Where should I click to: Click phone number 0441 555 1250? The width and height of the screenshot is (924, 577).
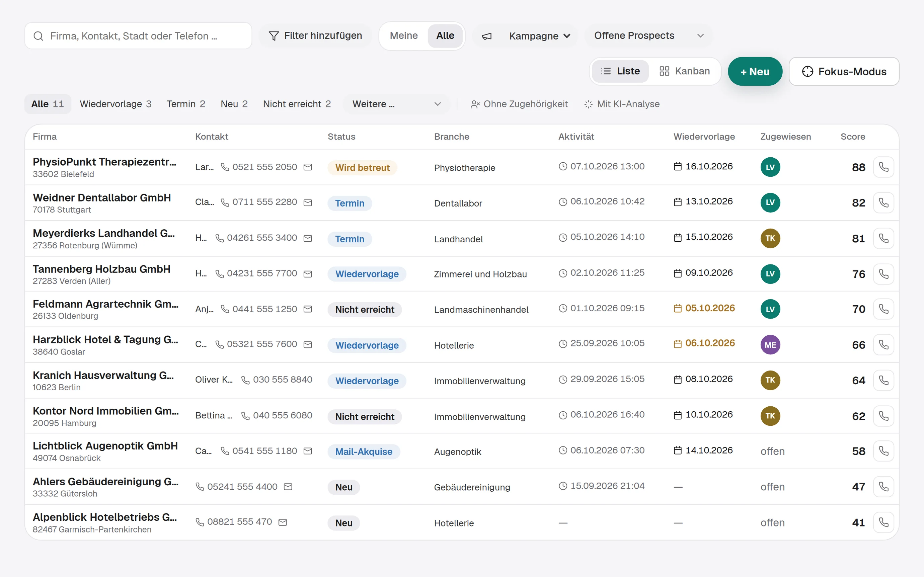[x=264, y=309]
